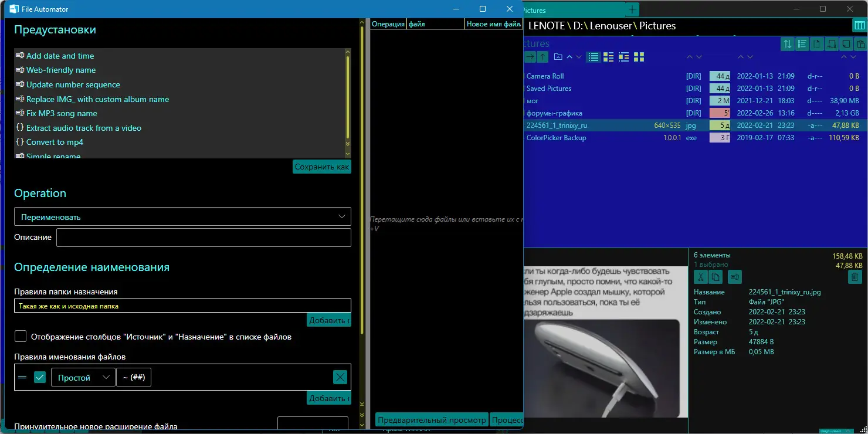
Task: Select the details list view icon
Action: point(594,57)
